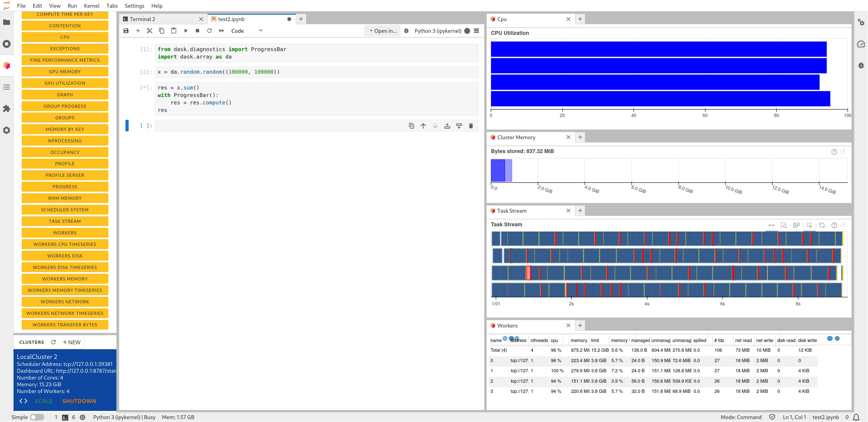The width and height of the screenshot is (868, 422).
Task: Cut selected cell with scissors icon
Action: click(x=150, y=31)
